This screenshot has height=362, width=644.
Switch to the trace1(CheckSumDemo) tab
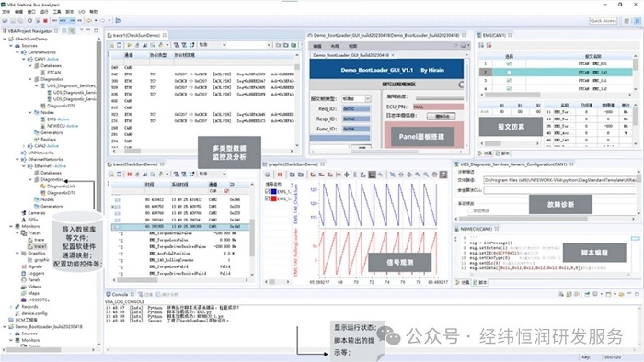click(136, 35)
